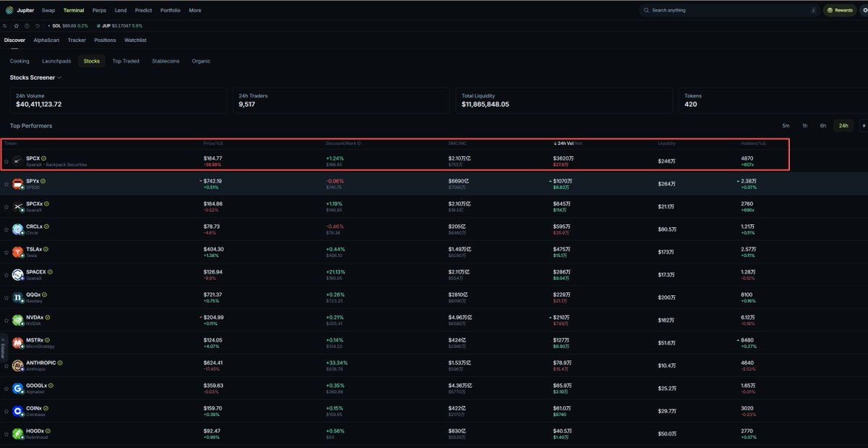Sort by Holders/%Δ column header
Viewport: 868px width, 448px height.
tap(753, 143)
